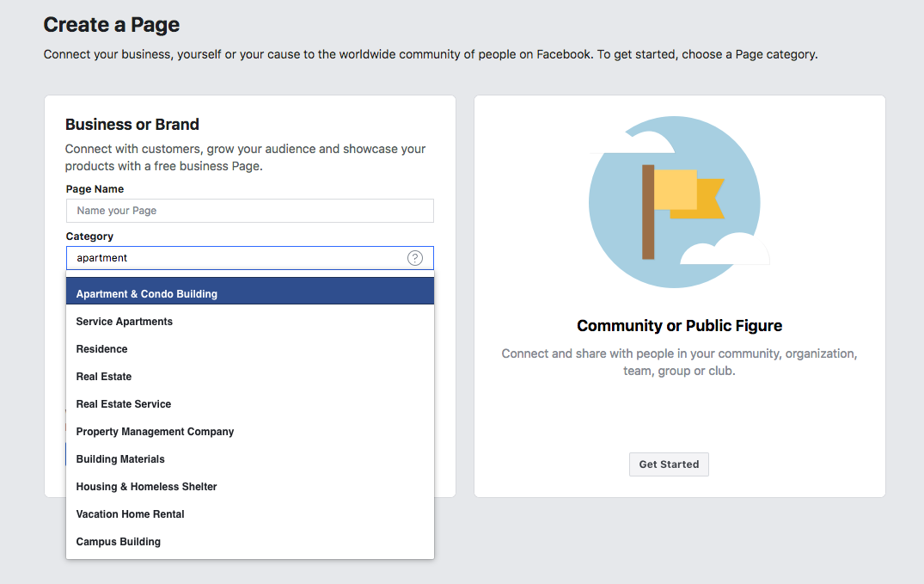This screenshot has height=584, width=924.
Task: Click the Community or Public Figure heading
Action: [x=679, y=326]
